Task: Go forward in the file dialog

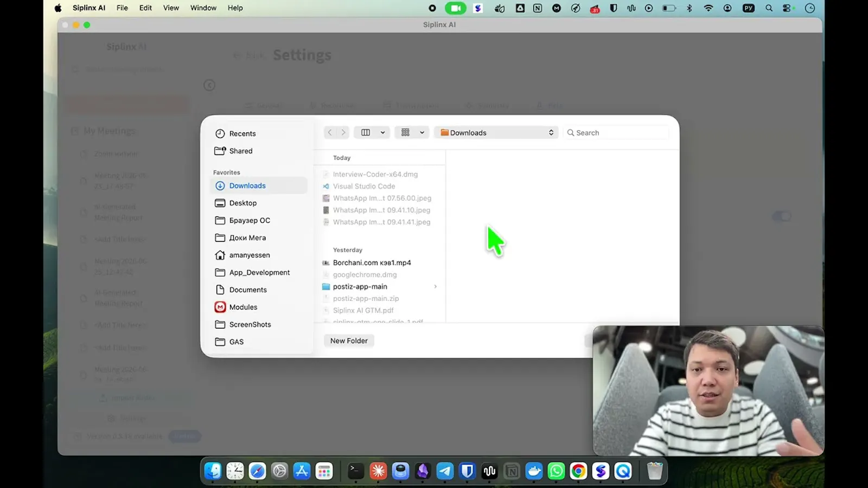Action: coord(343,132)
